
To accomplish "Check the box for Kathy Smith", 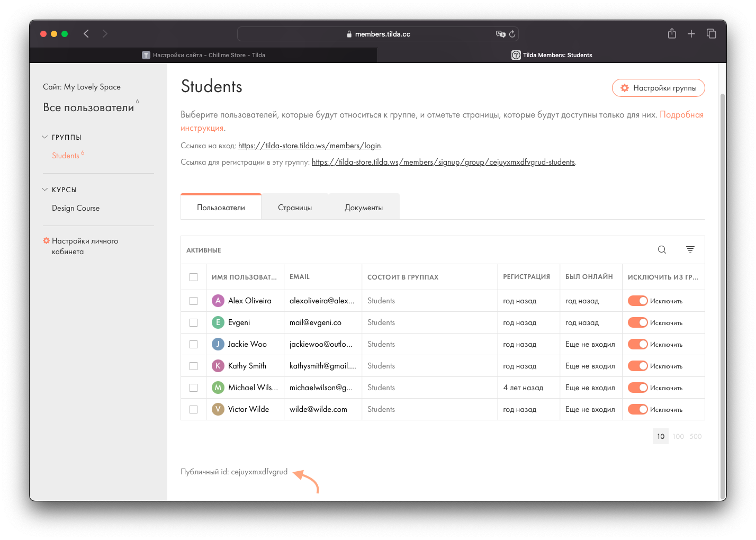I will coord(194,366).
